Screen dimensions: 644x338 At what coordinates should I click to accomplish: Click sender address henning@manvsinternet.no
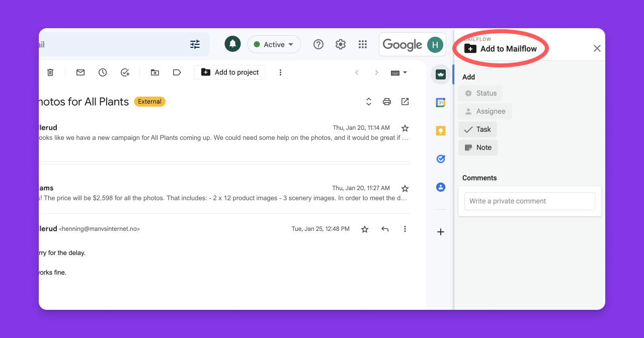click(99, 229)
